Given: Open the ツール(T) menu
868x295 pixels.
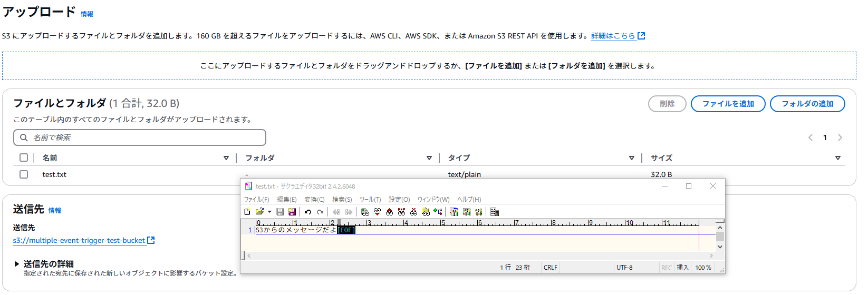Looking at the screenshot, I should pos(370,200).
